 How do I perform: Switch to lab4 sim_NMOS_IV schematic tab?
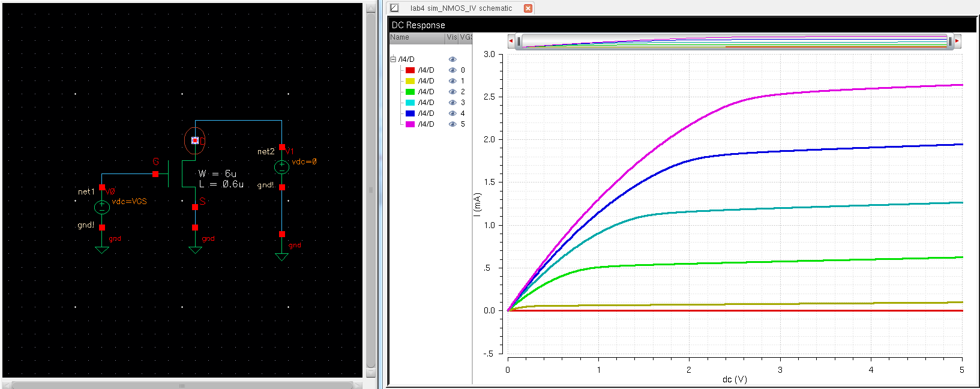pos(461,8)
